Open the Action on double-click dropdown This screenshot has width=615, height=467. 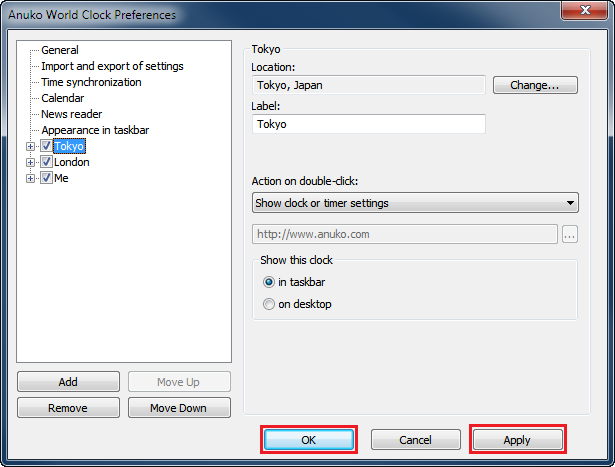[415, 203]
